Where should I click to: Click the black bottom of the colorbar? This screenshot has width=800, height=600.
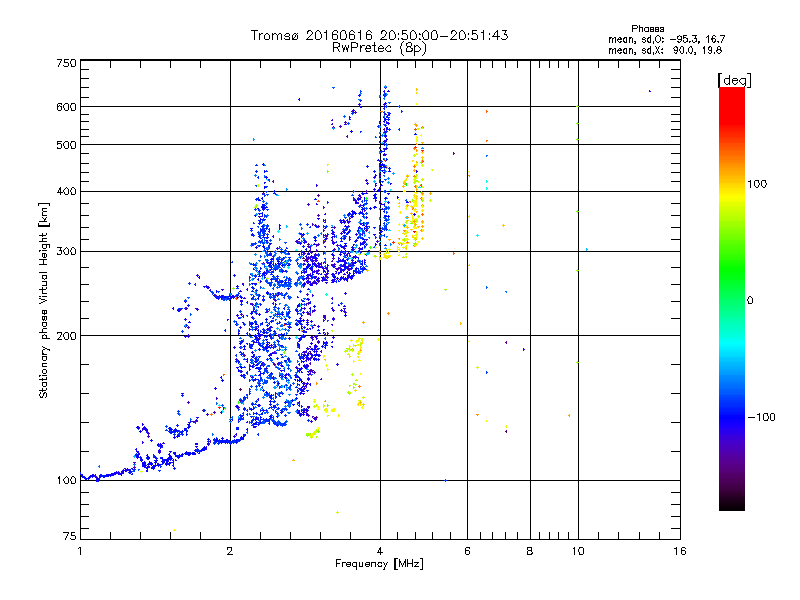click(732, 503)
